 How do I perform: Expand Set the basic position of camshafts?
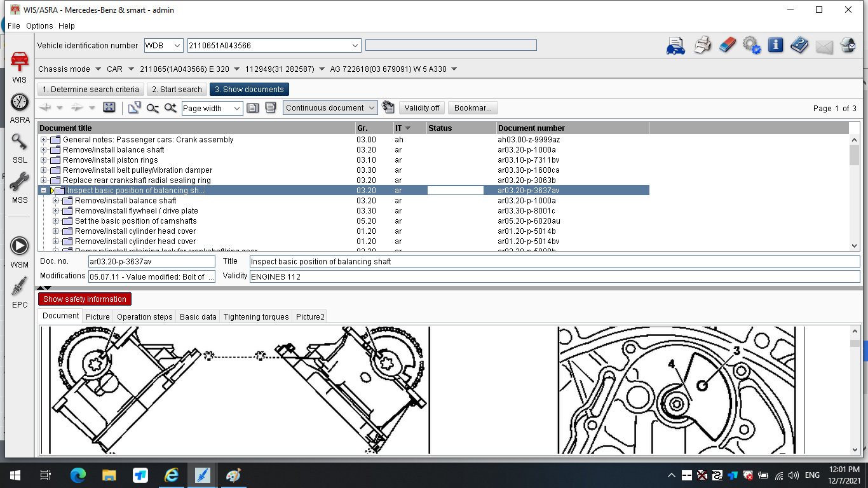click(x=56, y=221)
